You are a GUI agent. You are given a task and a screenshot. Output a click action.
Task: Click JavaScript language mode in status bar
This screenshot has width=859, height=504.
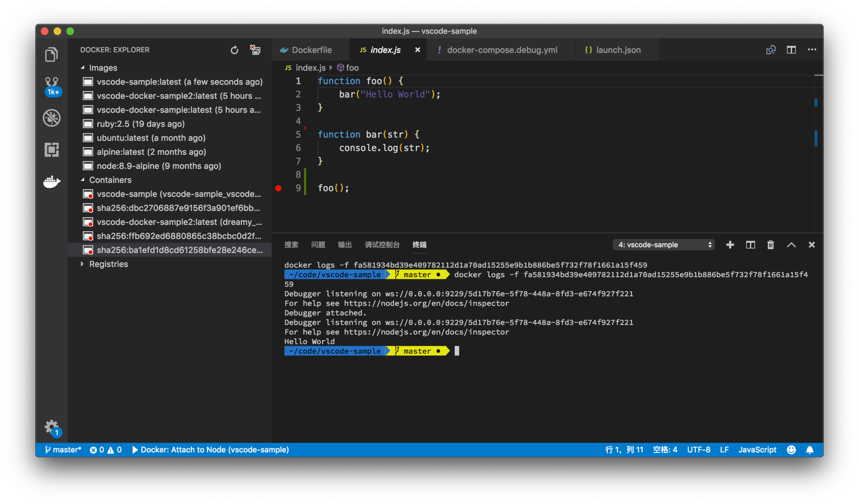coord(757,450)
